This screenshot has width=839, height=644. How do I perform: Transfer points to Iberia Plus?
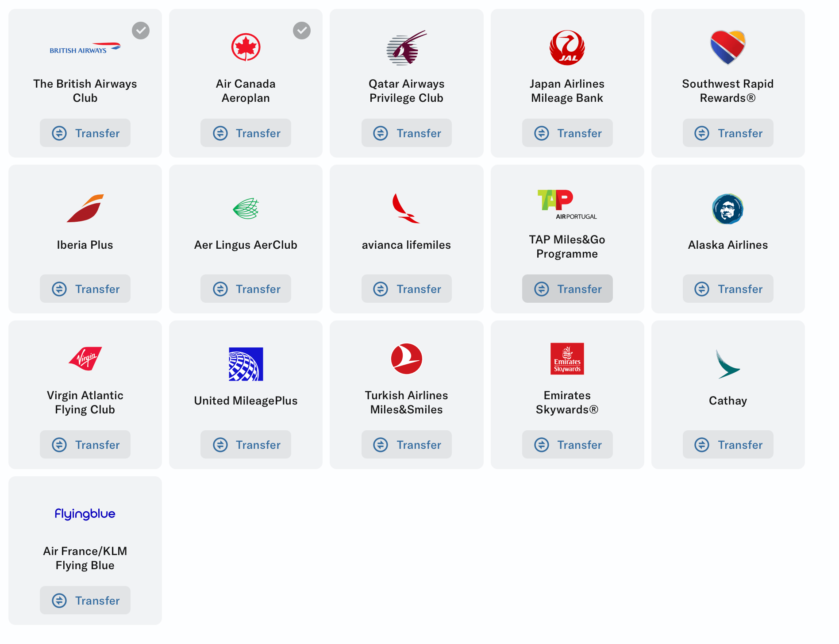85,289
